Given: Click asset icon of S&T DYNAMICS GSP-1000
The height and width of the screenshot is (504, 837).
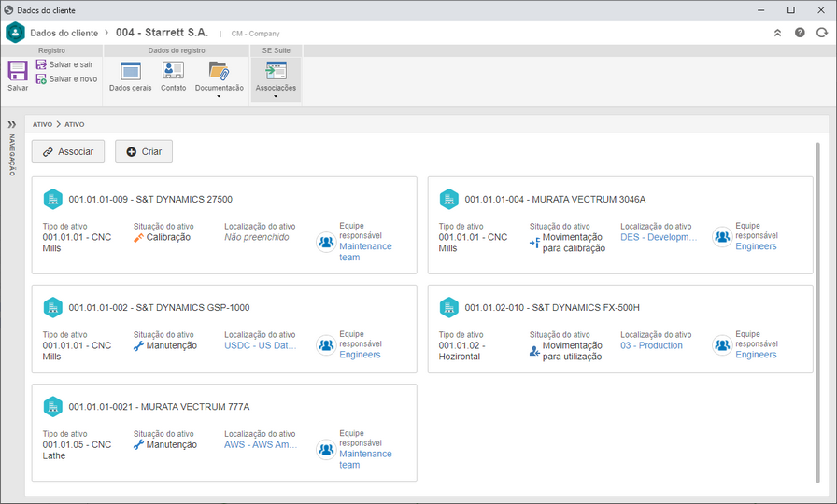Looking at the screenshot, I should (x=53, y=307).
